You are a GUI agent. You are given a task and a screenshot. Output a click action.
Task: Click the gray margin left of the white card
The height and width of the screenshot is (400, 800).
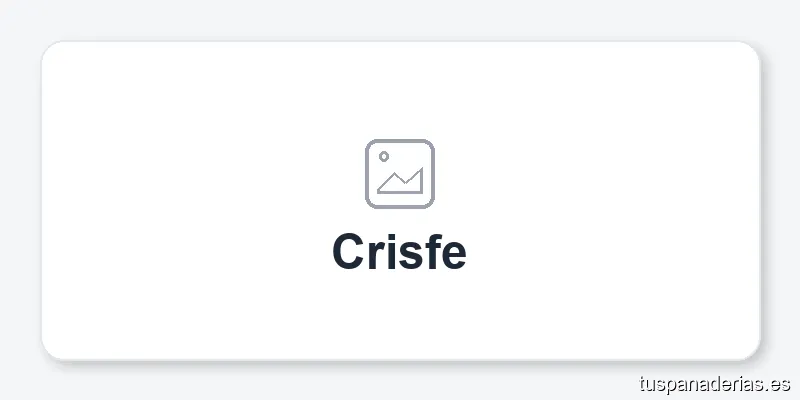tap(20, 200)
